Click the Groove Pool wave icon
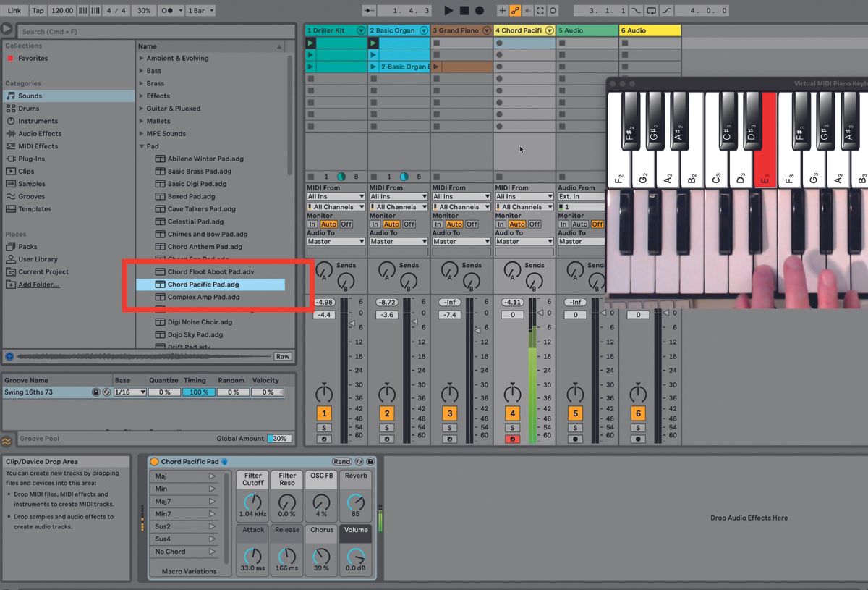This screenshot has height=590, width=868. pyautogui.click(x=7, y=441)
